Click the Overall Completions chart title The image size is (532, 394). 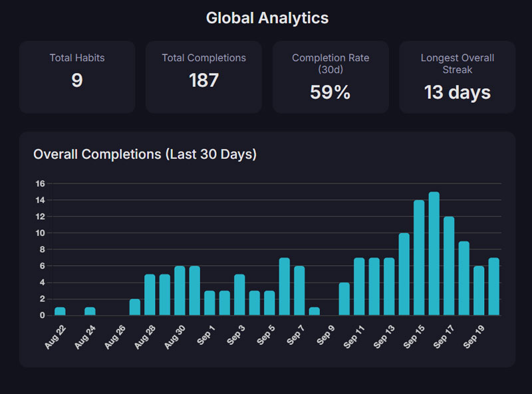tap(145, 154)
